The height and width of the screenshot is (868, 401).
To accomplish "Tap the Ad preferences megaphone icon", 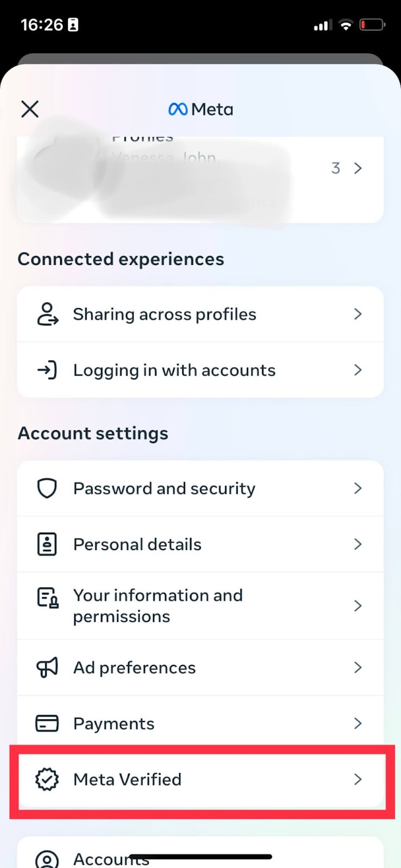I will coord(47,668).
